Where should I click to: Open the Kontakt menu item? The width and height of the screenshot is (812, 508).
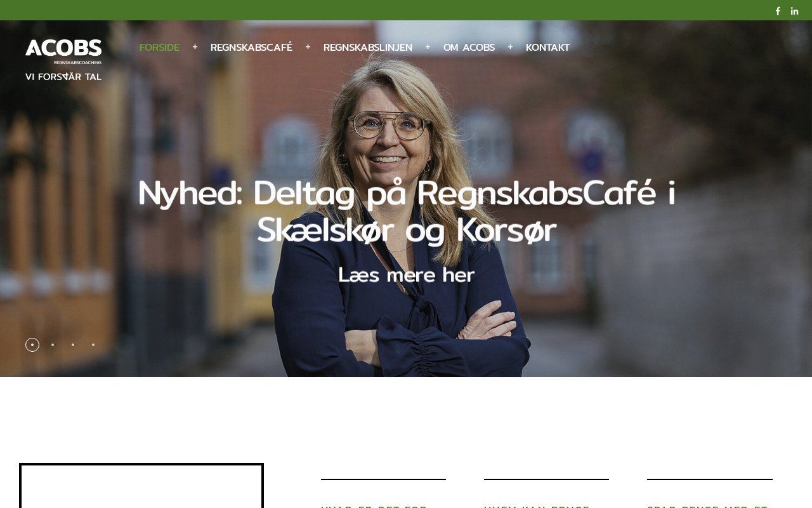tap(547, 47)
